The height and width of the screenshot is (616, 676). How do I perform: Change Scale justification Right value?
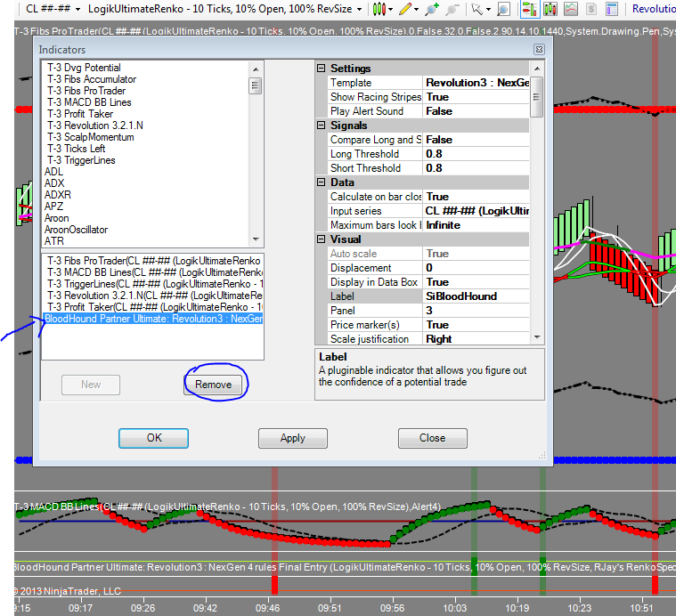point(476,339)
